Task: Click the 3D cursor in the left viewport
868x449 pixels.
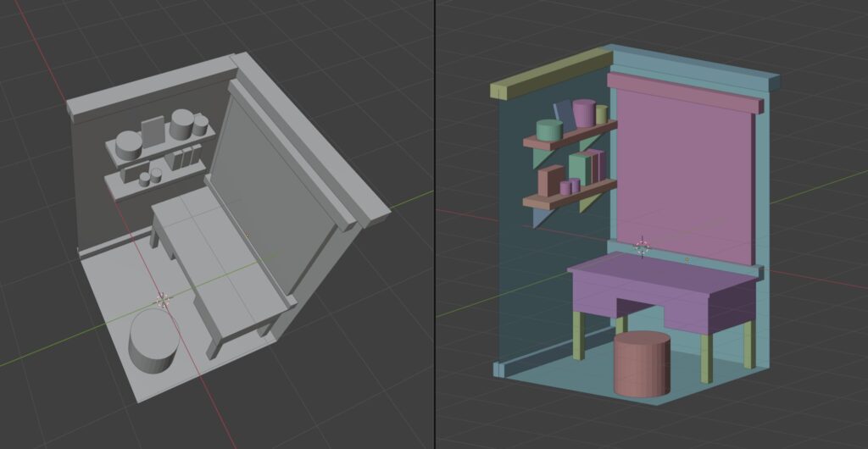Action: coord(161,300)
